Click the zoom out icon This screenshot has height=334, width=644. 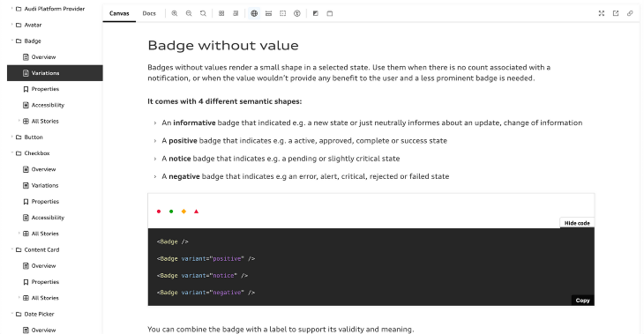[189, 13]
